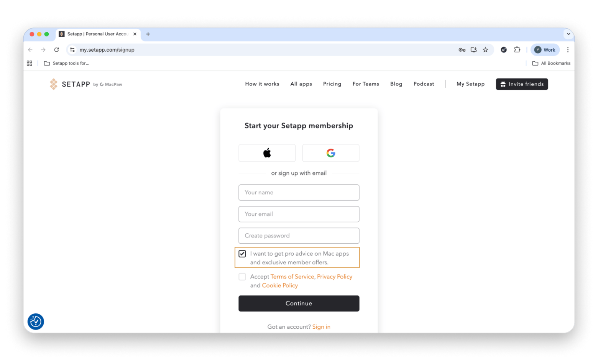The image size is (598, 364).
Task: Open the apps grid icon in bookmarks bar
Action: [30, 63]
